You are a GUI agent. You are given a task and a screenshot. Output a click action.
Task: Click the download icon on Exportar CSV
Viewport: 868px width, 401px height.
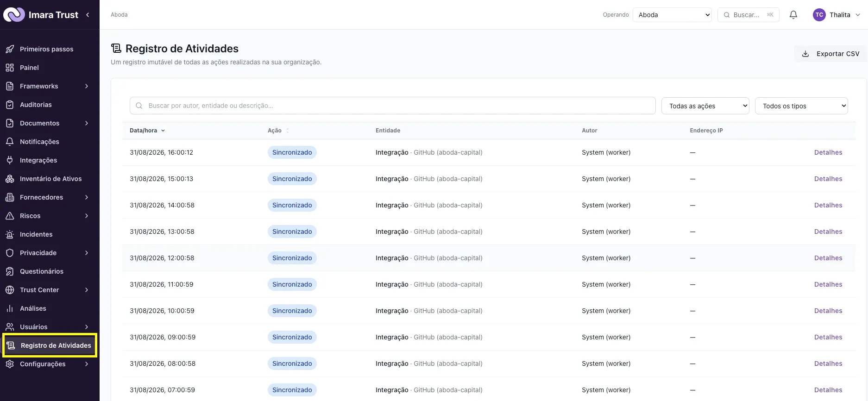tap(805, 54)
